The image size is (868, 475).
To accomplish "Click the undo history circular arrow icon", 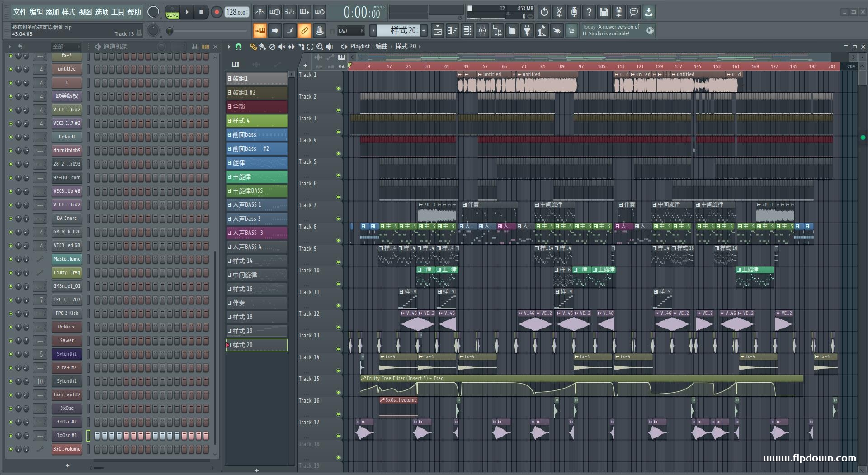I will coord(544,12).
